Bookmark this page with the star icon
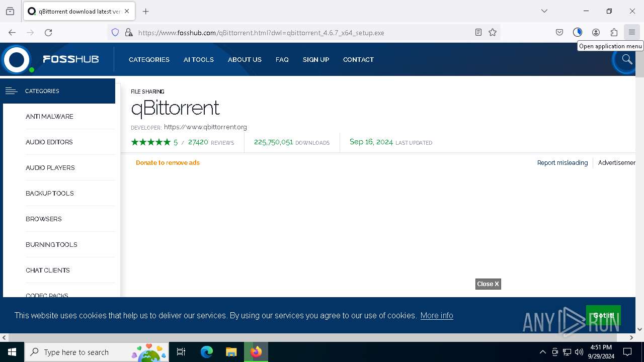 pyautogui.click(x=493, y=33)
